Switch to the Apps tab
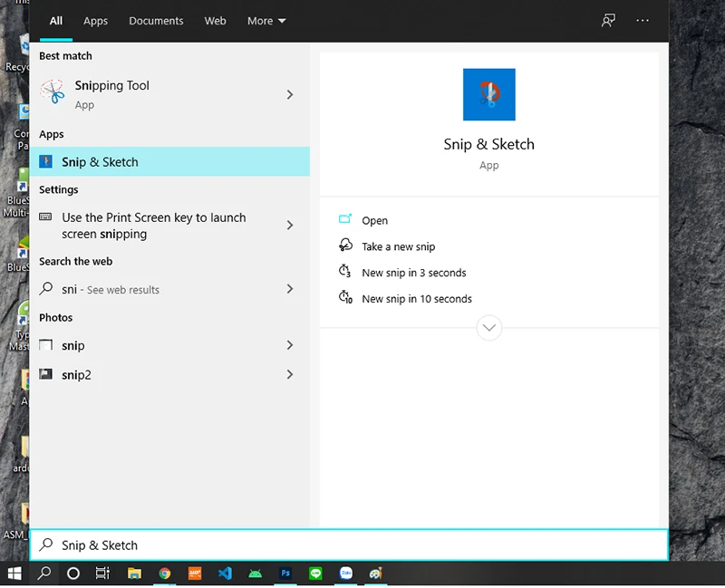 click(x=95, y=21)
